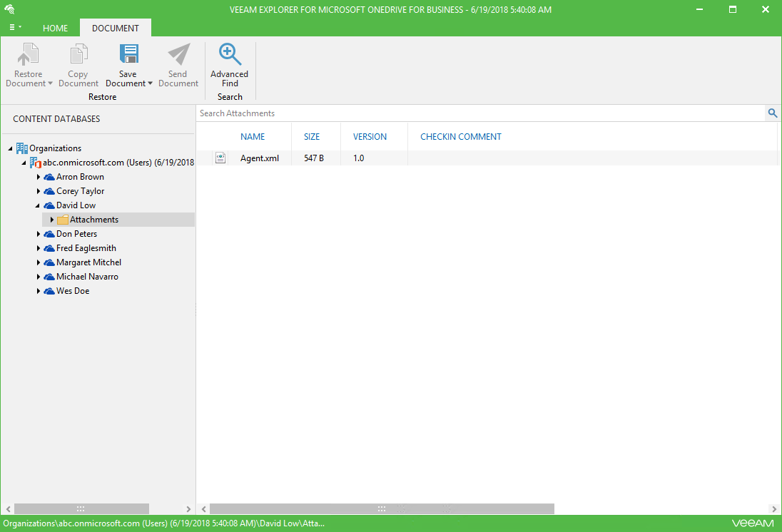Expand the Wes Doe node
782x532 pixels.
[x=38, y=291]
